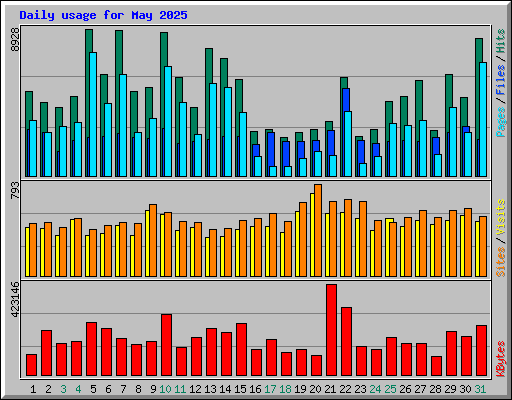Click the Files legend label

tap(501, 79)
